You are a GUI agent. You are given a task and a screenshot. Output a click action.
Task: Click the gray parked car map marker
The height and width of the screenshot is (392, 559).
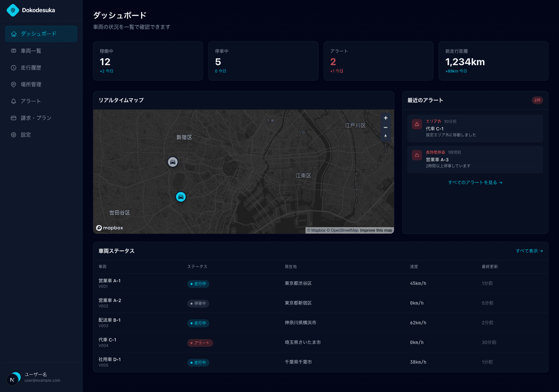pyautogui.click(x=173, y=162)
